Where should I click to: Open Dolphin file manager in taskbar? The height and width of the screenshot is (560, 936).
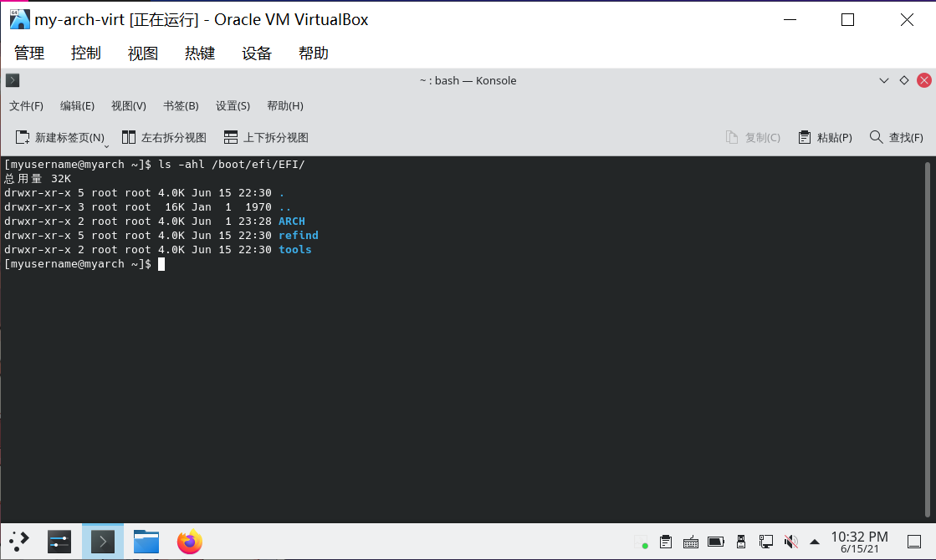point(146,542)
